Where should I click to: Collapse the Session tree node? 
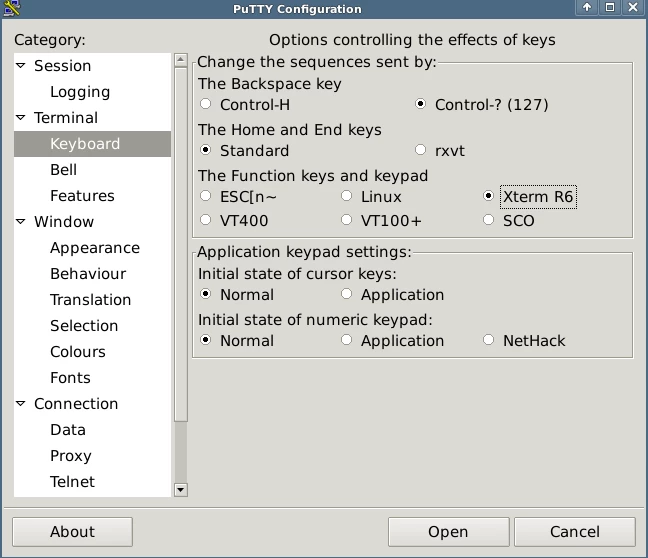[21, 65]
